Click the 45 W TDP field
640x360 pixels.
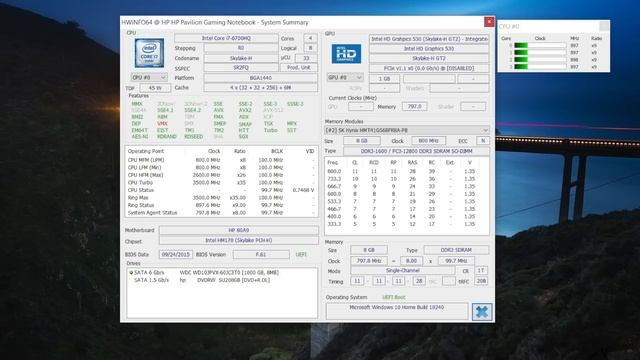[x=155, y=88]
